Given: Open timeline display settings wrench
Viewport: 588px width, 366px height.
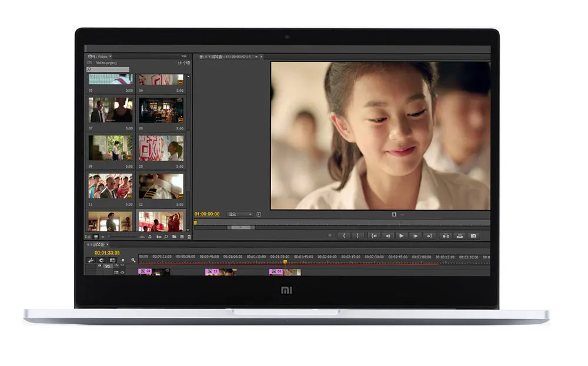Looking at the screenshot, I should pyautogui.click(x=133, y=260).
